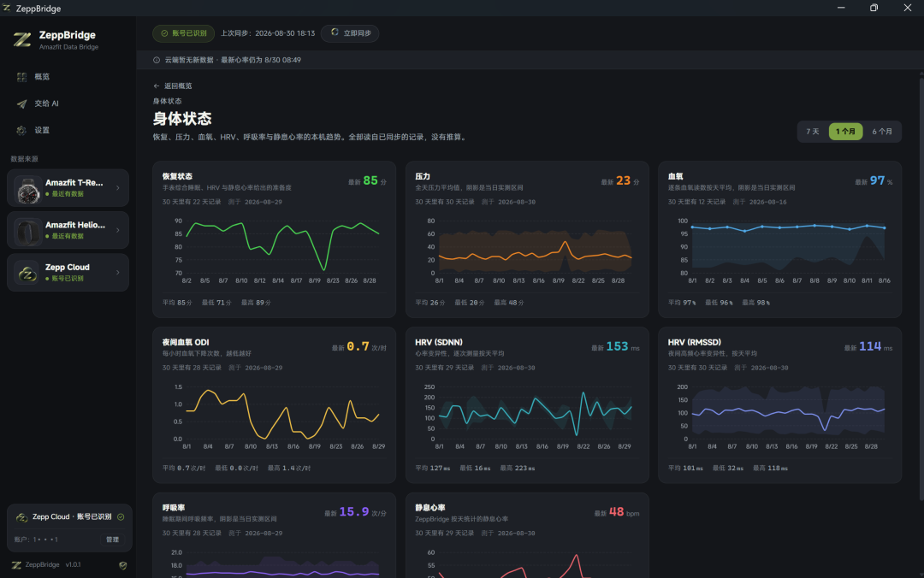This screenshot has height=578, width=924.
Task: Click the 上次同步 timestamp text
Action: tap(268, 33)
